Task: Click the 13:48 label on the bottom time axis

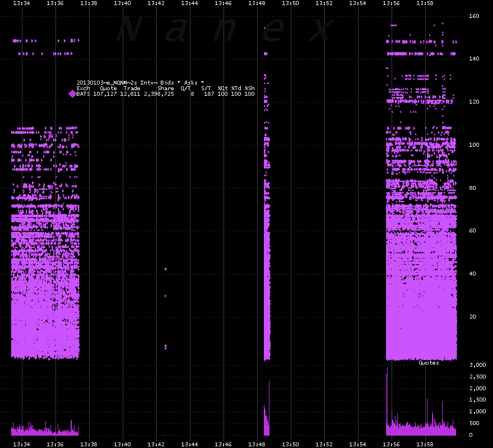Action: pos(257,444)
